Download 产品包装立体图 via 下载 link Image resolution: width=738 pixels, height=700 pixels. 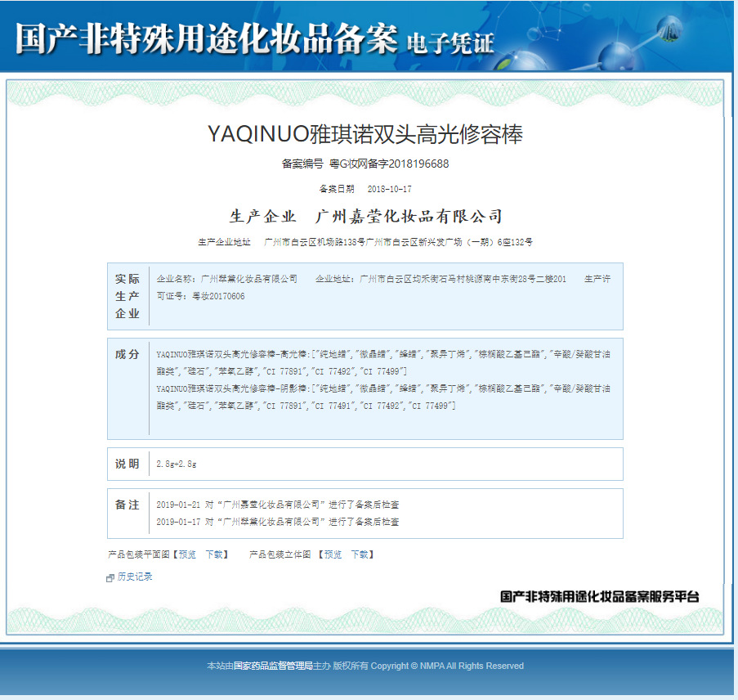point(359,554)
